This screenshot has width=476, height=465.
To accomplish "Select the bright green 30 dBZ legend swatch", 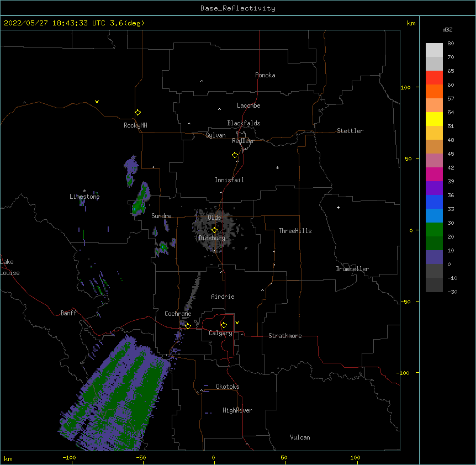I will coord(434,230).
